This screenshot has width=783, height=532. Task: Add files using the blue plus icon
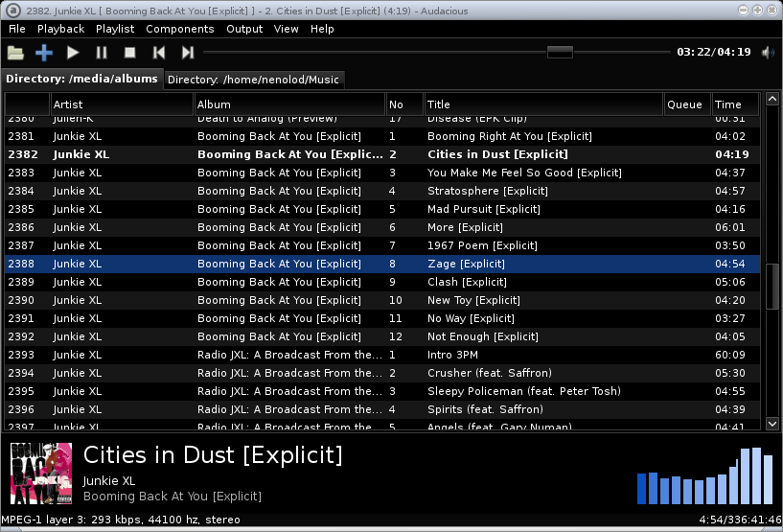pyautogui.click(x=44, y=53)
